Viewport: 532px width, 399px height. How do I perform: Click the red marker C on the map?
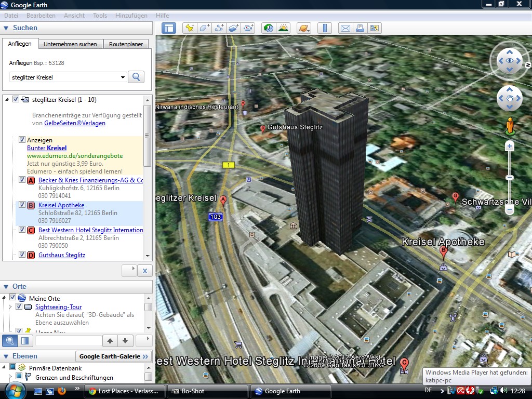(404, 363)
